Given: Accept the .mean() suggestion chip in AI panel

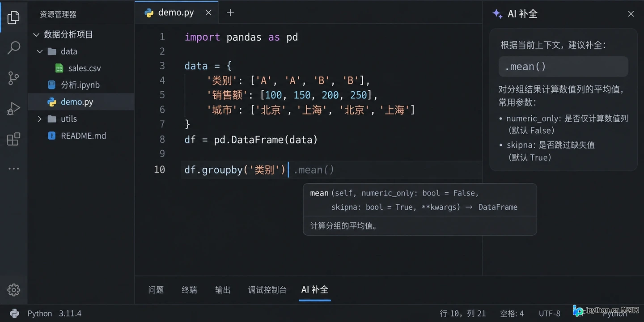Looking at the screenshot, I should [563, 67].
